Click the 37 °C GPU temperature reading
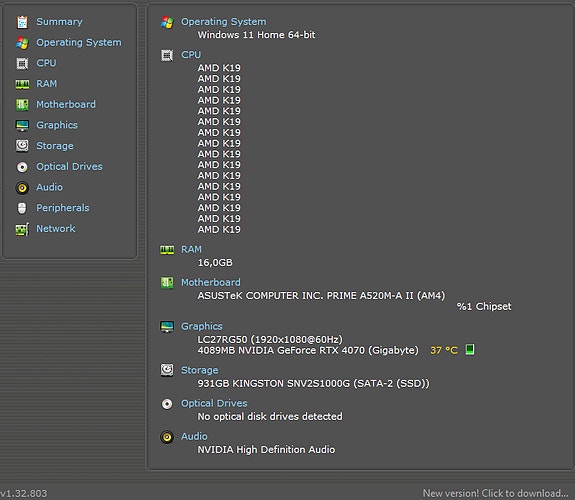 tap(444, 350)
